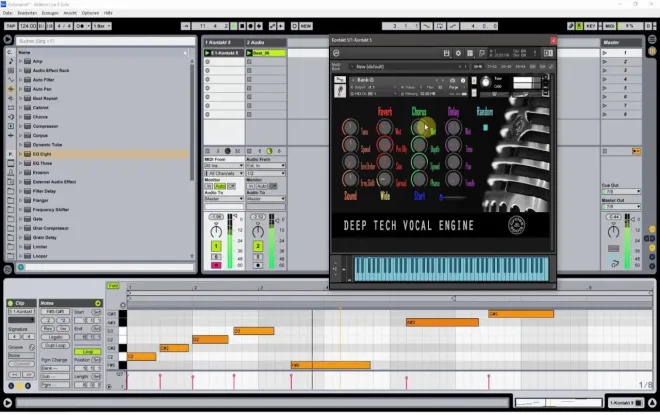Adjust track 1 pan knob
This screenshot has height=415, width=660.
(x=216, y=231)
